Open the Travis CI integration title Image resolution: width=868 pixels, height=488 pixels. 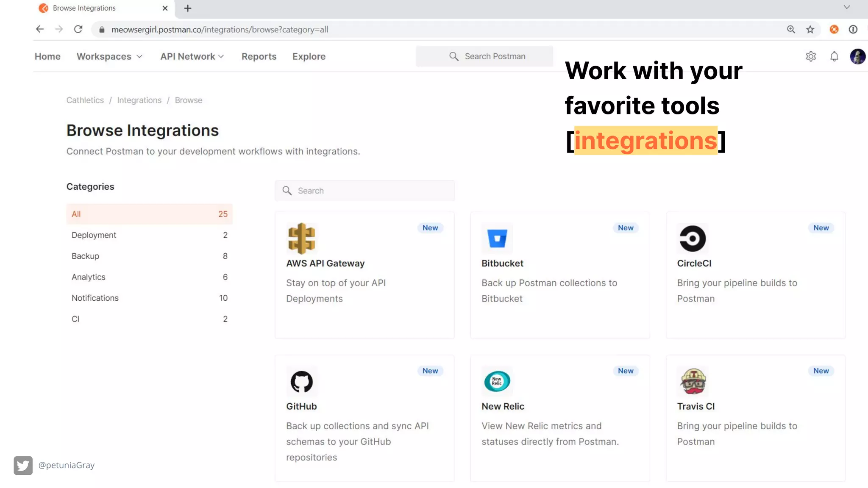tap(696, 406)
